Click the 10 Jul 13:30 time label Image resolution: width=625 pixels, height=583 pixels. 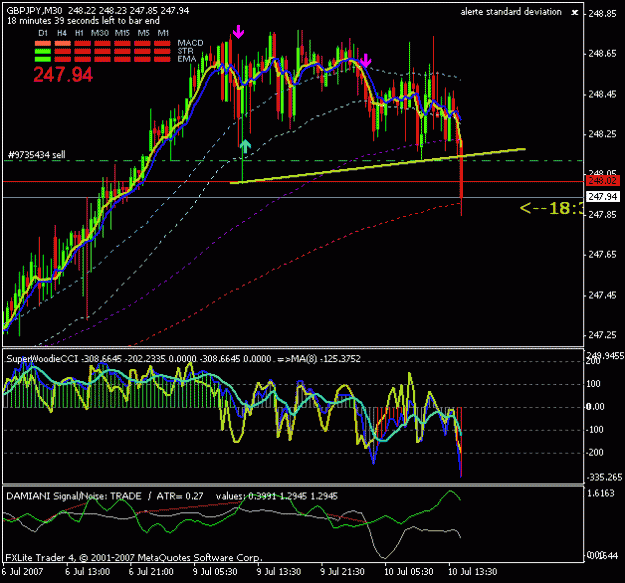tap(473, 572)
